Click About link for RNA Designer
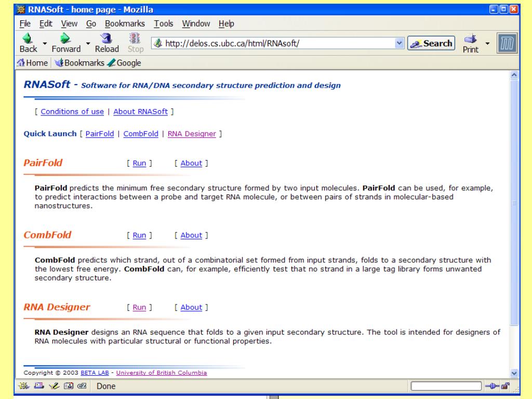This screenshot has height=399, width=532. tap(191, 307)
